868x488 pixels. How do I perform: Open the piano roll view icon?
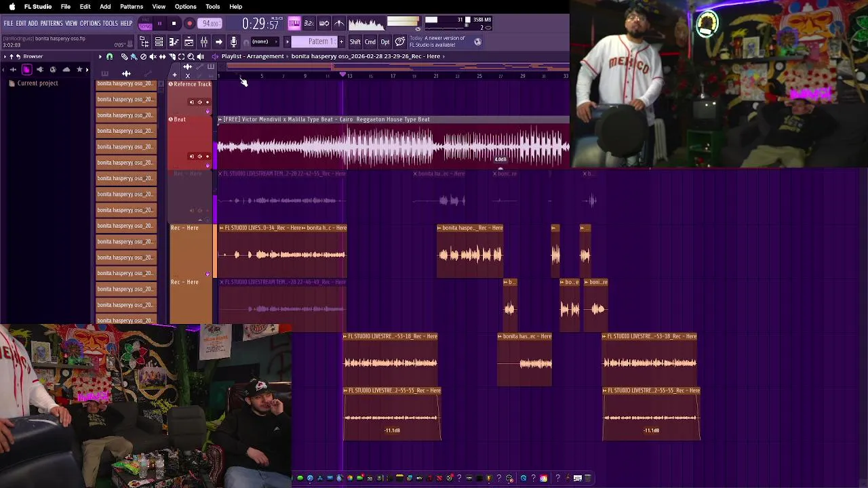[174, 42]
